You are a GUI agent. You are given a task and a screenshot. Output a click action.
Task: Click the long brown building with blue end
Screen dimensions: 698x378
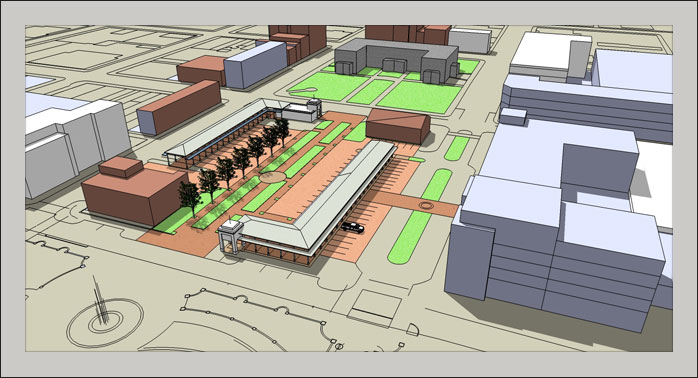[x=179, y=107]
